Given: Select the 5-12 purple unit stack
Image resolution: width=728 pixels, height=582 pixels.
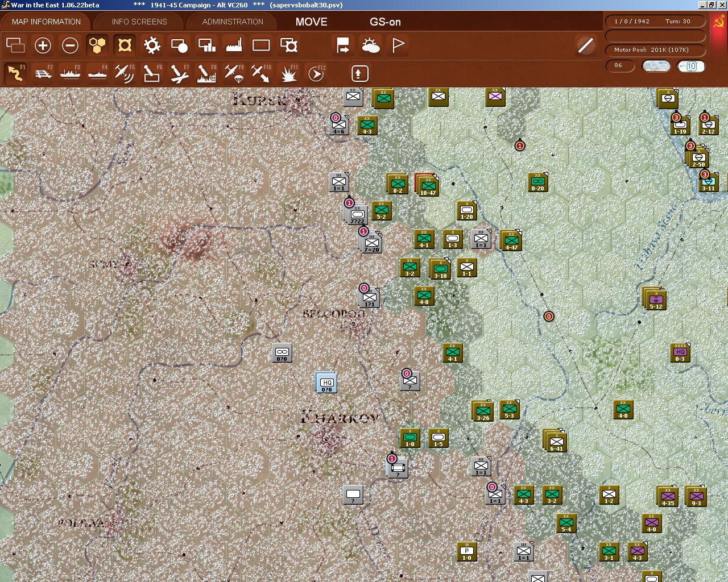Looking at the screenshot, I should point(655,299).
